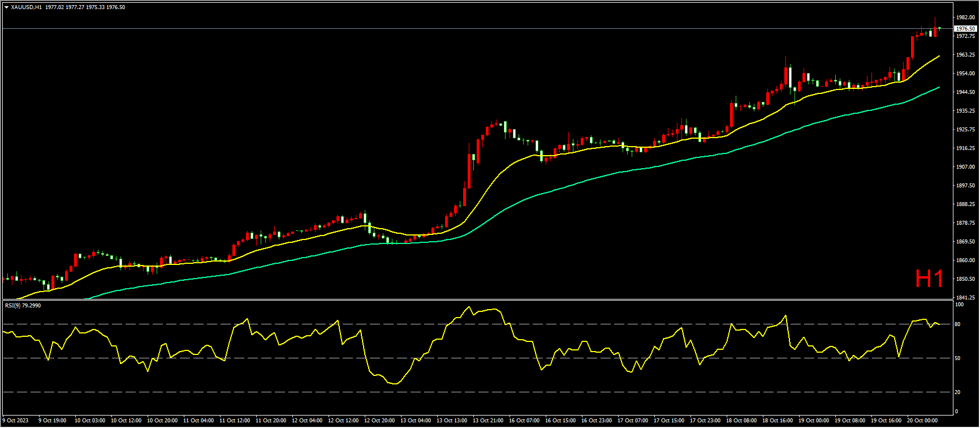Click the 13 Oct 21:00 time label

click(487, 421)
